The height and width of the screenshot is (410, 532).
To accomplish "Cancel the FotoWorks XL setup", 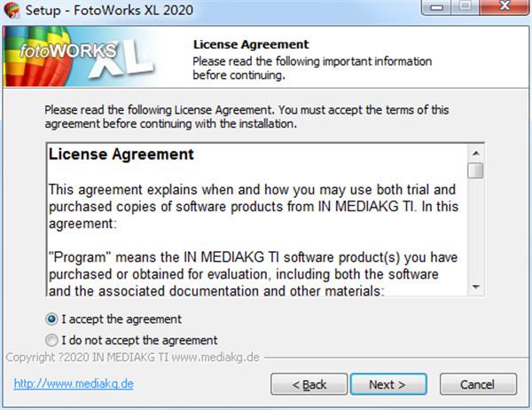I will pos(479,384).
